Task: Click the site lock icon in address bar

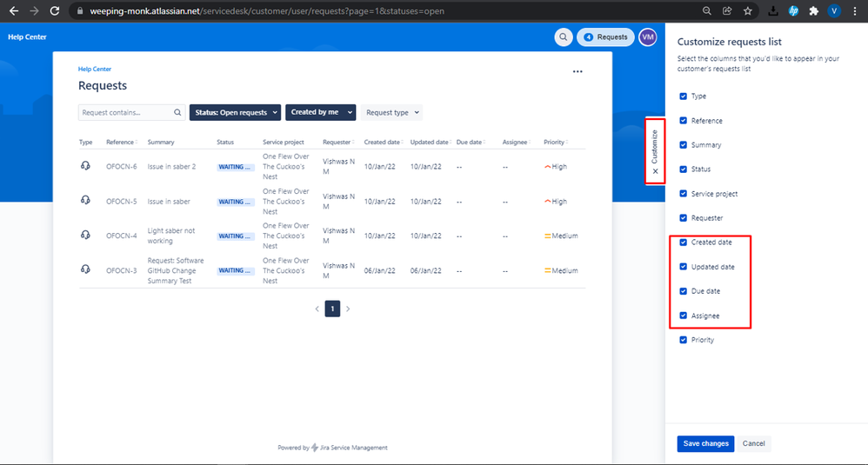Action: click(80, 11)
